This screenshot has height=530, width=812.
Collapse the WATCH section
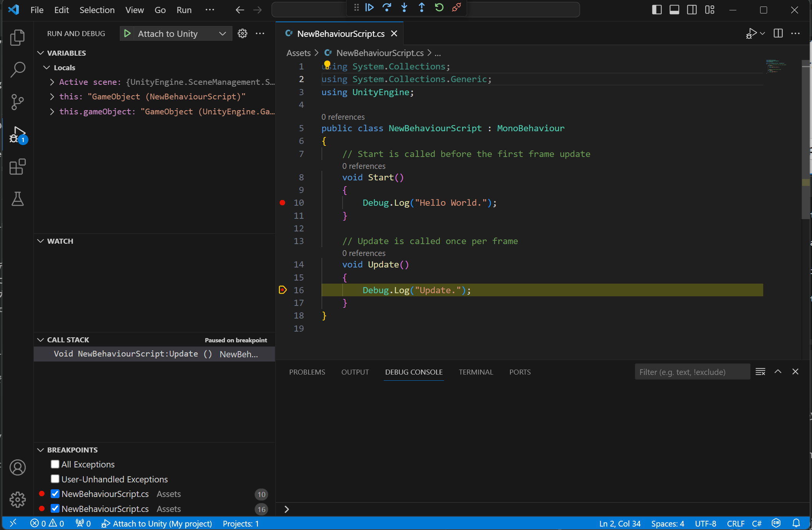[x=41, y=241]
